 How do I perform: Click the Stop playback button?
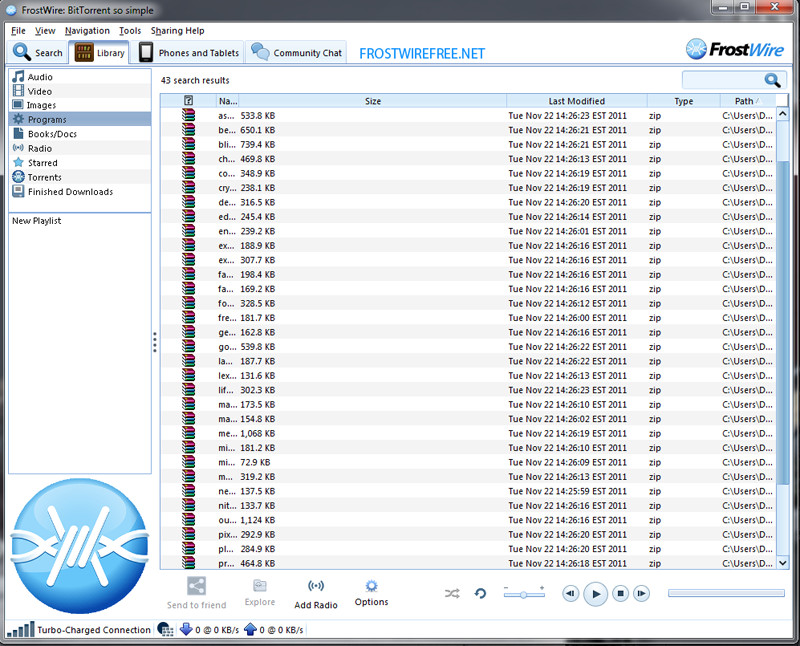coord(620,593)
